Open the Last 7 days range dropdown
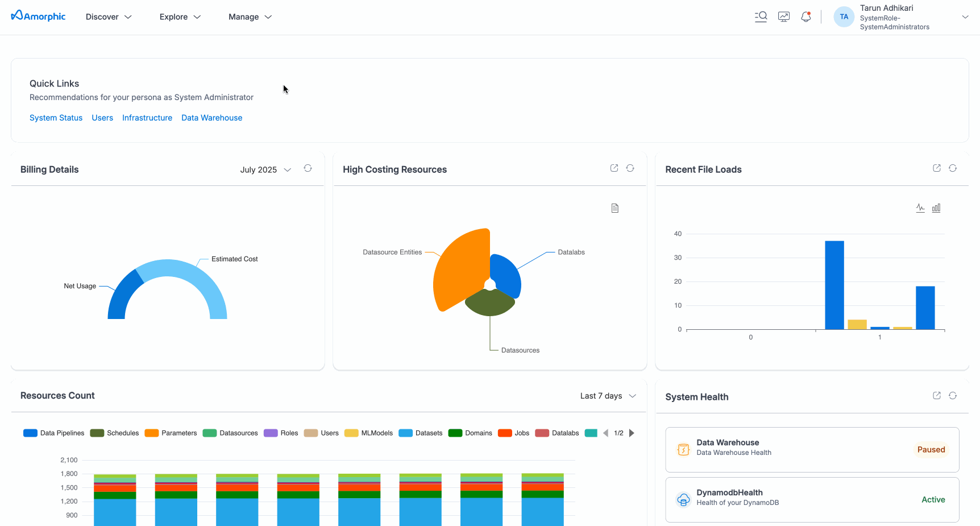Image resolution: width=980 pixels, height=526 pixels. (x=608, y=396)
